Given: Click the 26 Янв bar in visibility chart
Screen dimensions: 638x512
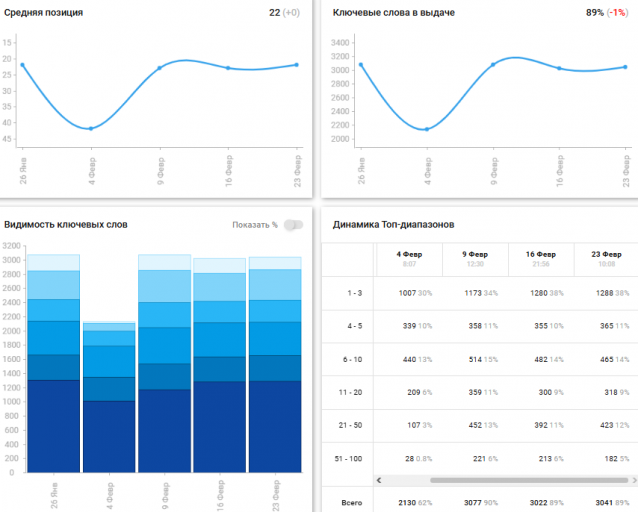Looking at the screenshot, I should (x=53, y=363).
